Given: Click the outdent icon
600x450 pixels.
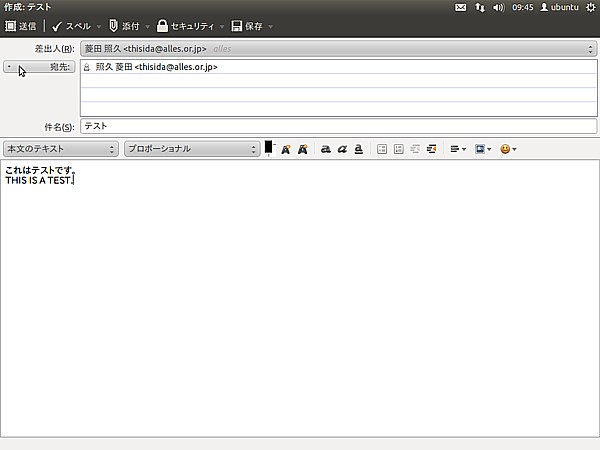Looking at the screenshot, I should click(x=415, y=149).
